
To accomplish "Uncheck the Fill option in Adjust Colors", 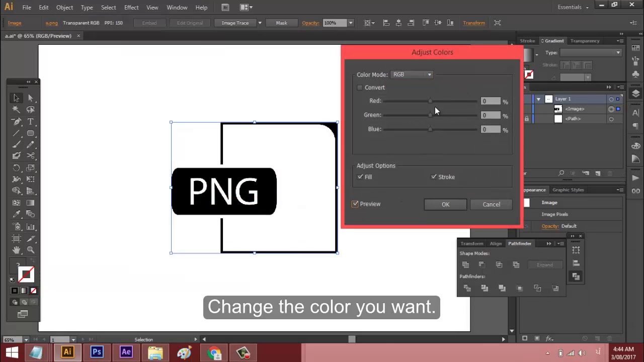I will pyautogui.click(x=360, y=176).
